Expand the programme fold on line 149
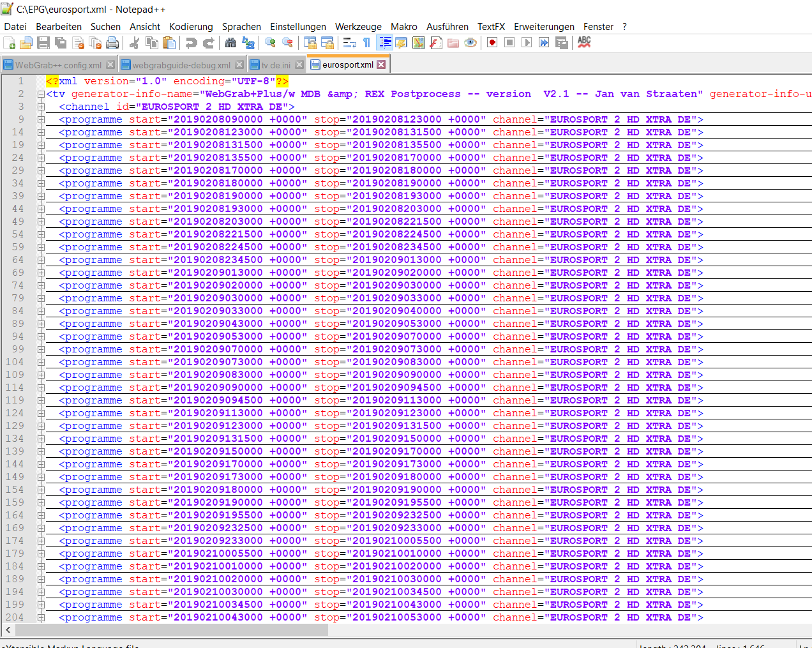The width and height of the screenshot is (812, 648). 41,477
